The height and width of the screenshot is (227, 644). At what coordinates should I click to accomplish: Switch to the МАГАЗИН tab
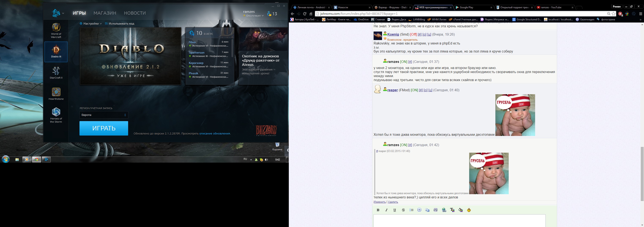[x=105, y=13]
